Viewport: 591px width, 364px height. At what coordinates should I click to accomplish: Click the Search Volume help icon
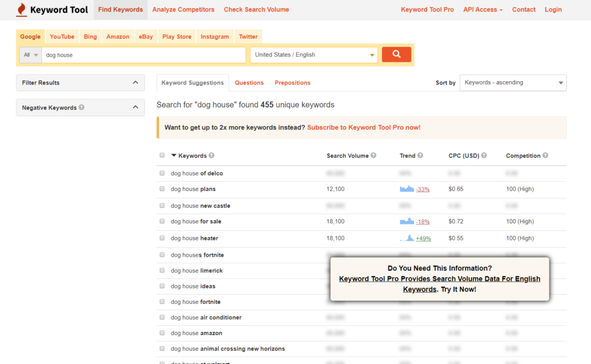(373, 155)
